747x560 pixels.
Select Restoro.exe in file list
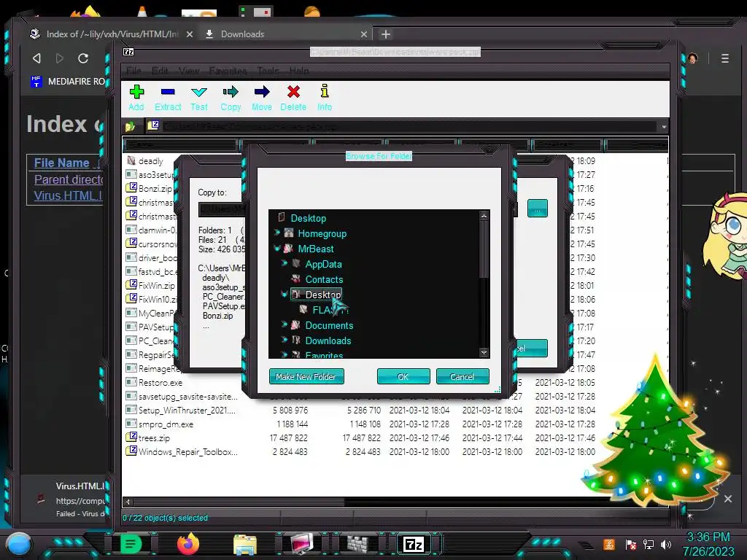pos(160,382)
